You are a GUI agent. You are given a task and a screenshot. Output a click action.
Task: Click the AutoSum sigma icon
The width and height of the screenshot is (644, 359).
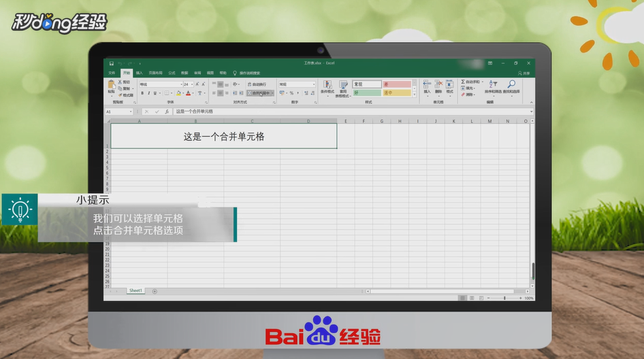point(463,82)
